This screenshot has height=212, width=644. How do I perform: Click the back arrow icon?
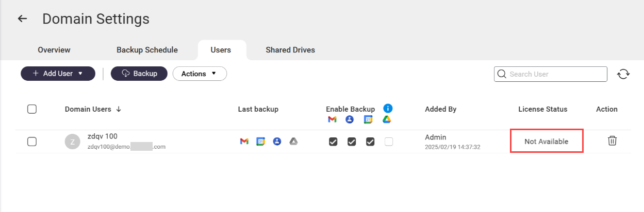[22, 19]
